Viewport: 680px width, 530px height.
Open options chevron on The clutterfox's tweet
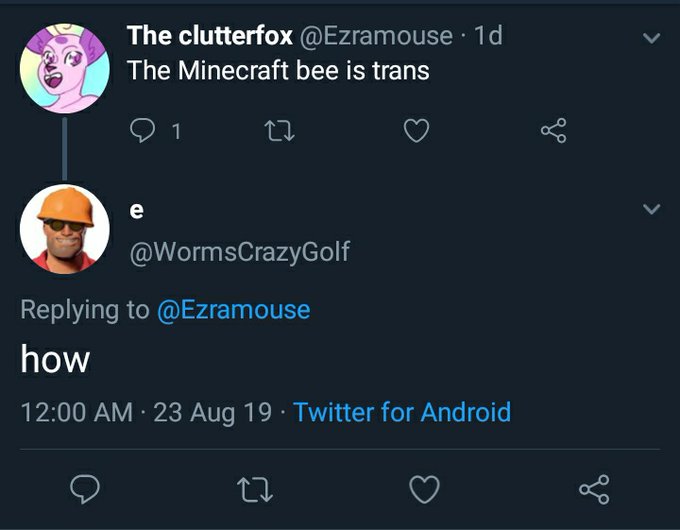651,38
